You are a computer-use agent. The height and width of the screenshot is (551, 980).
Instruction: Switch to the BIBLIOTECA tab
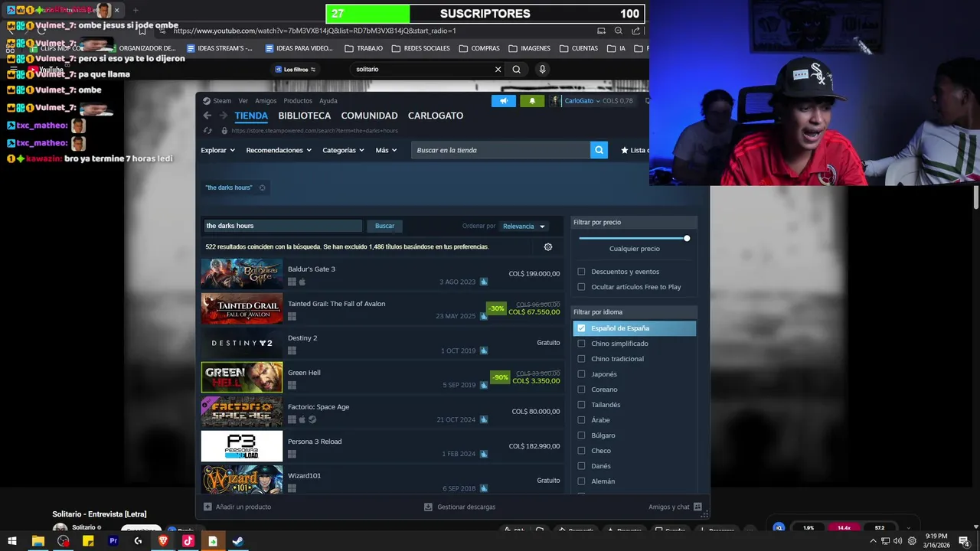click(x=305, y=116)
